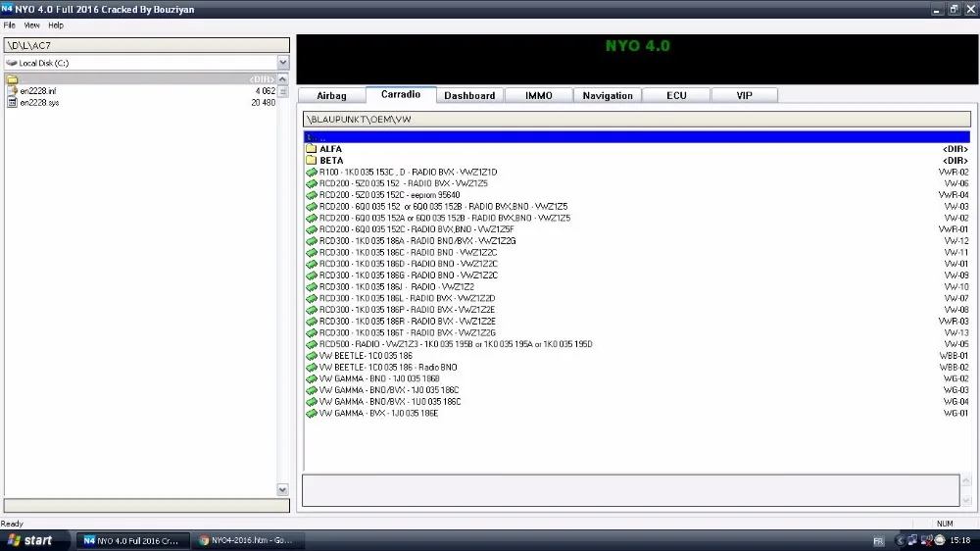Select chip icon for RCD300 1K0 035 186J

pyautogui.click(x=312, y=286)
